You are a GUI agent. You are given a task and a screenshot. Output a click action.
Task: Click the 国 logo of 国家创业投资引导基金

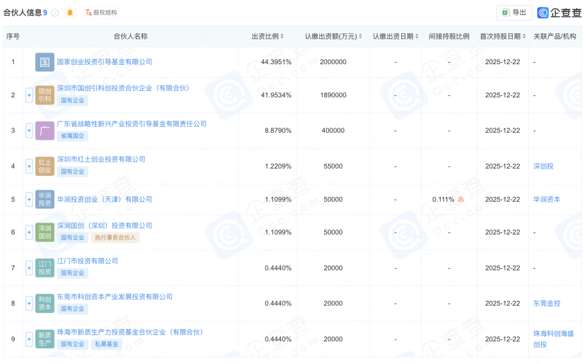click(45, 62)
